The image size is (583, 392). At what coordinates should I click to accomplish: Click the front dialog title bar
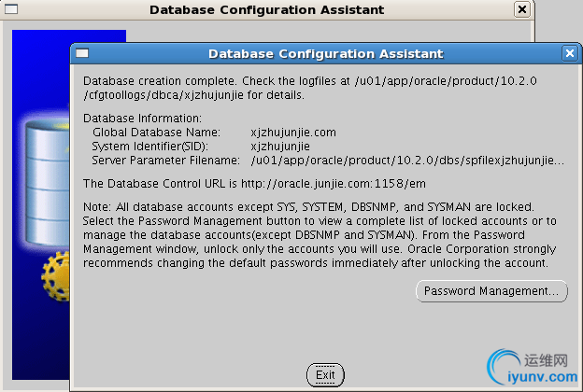coord(325,54)
